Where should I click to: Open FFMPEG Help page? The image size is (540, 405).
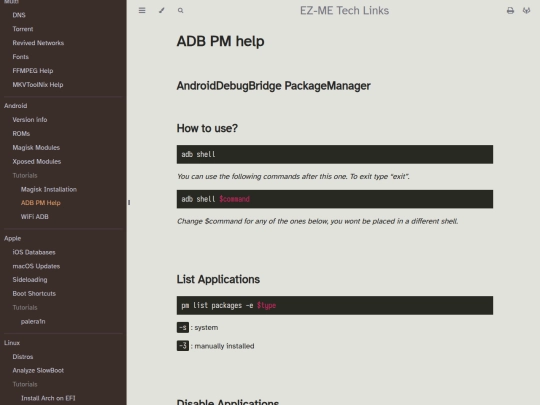33,71
